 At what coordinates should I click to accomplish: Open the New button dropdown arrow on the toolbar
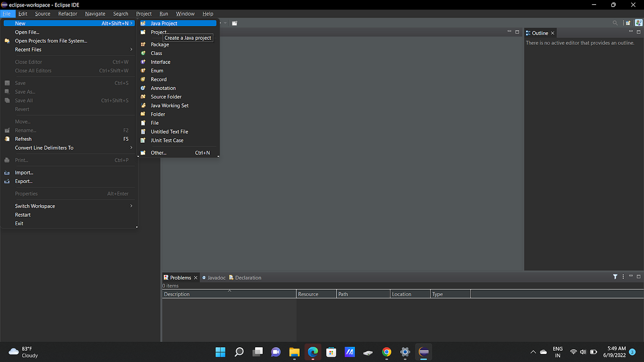pyautogui.click(x=225, y=23)
